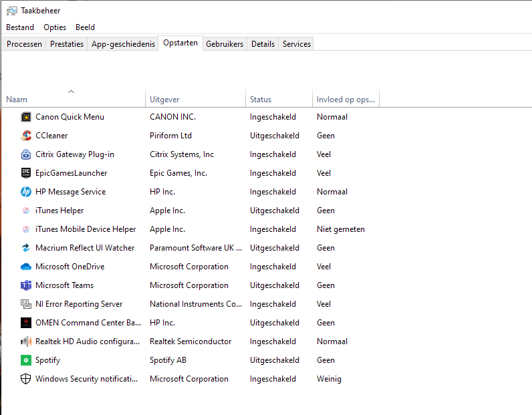
Task: Click the Epic Games, Inc. publisher cell
Action: tap(178, 173)
